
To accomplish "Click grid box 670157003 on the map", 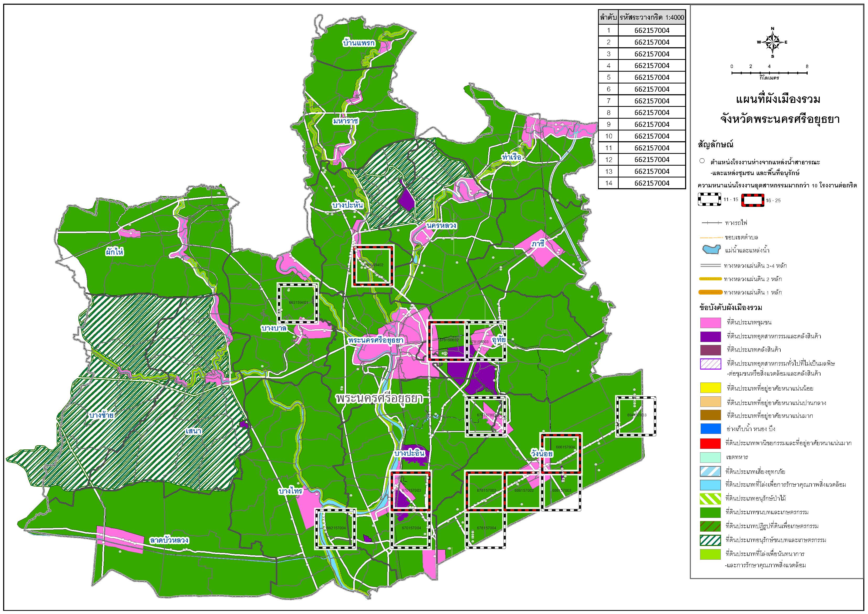I will point(411,491).
